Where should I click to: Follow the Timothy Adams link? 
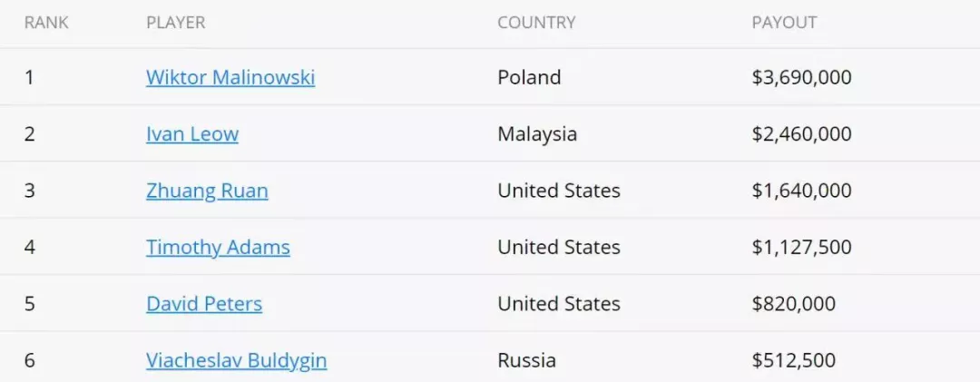click(x=218, y=247)
